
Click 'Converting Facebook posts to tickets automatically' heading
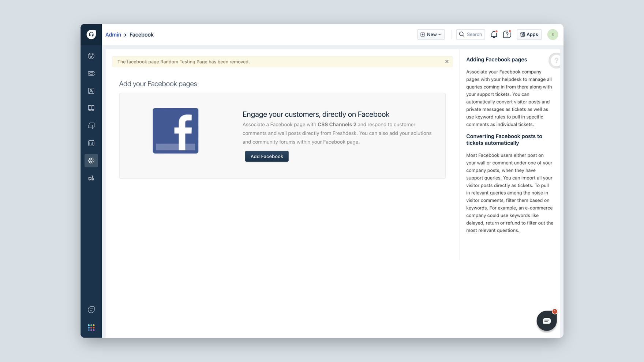504,139
